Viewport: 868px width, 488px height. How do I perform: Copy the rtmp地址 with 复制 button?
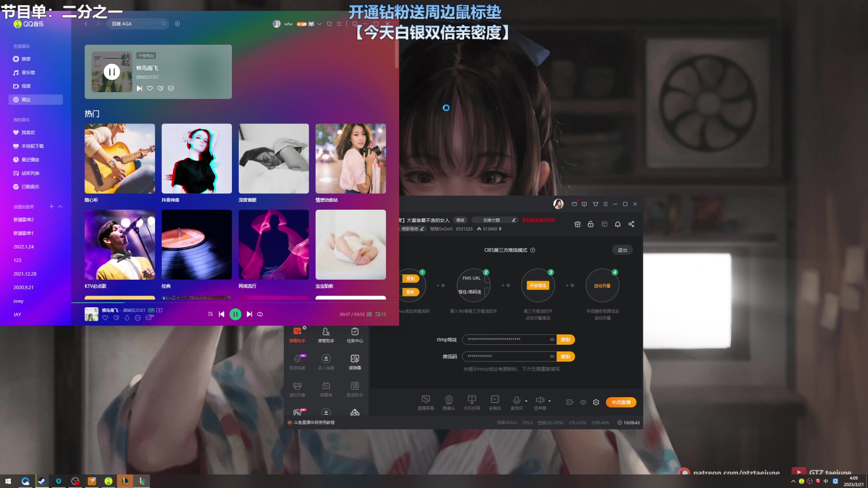(566, 340)
